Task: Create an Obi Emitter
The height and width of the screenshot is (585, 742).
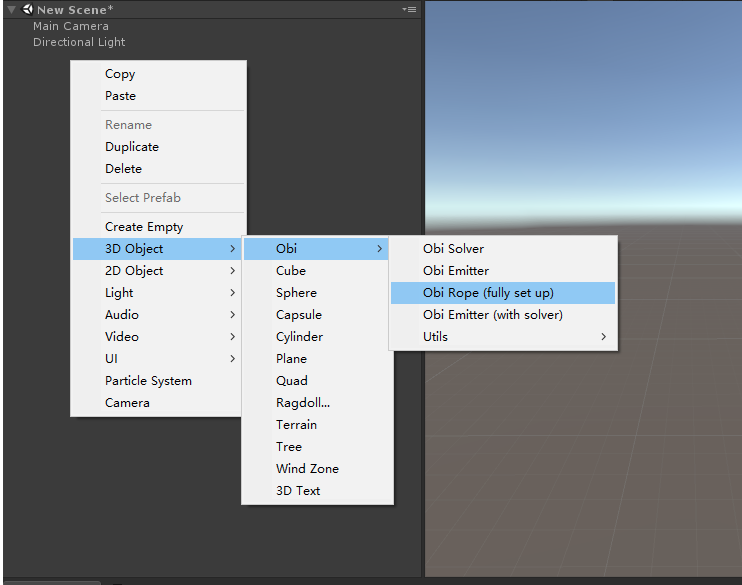Action: click(503, 271)
